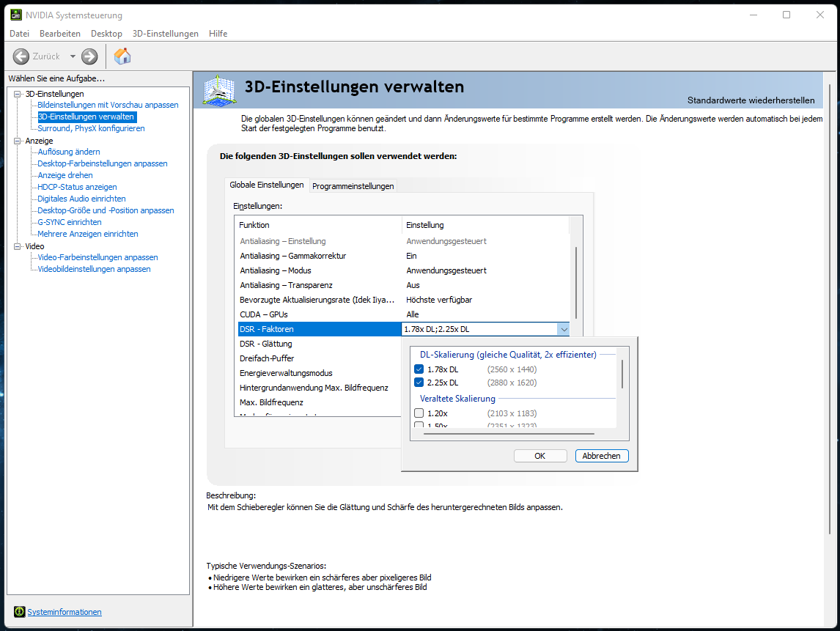Viewport: 840px width, 631px height.
Task: Open Video-Farbeinstellungen anpassen
Action: coord(97,258)
